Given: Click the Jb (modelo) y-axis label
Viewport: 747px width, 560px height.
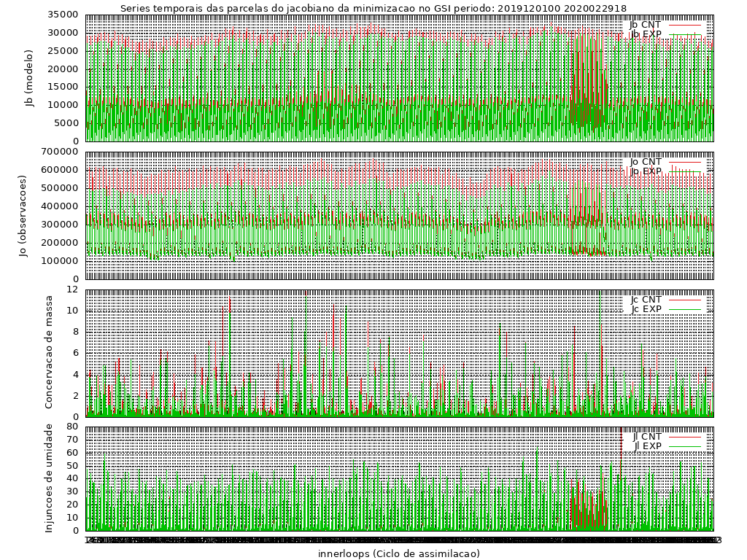Looking at the screenshot, I should (x=30, y=78).
